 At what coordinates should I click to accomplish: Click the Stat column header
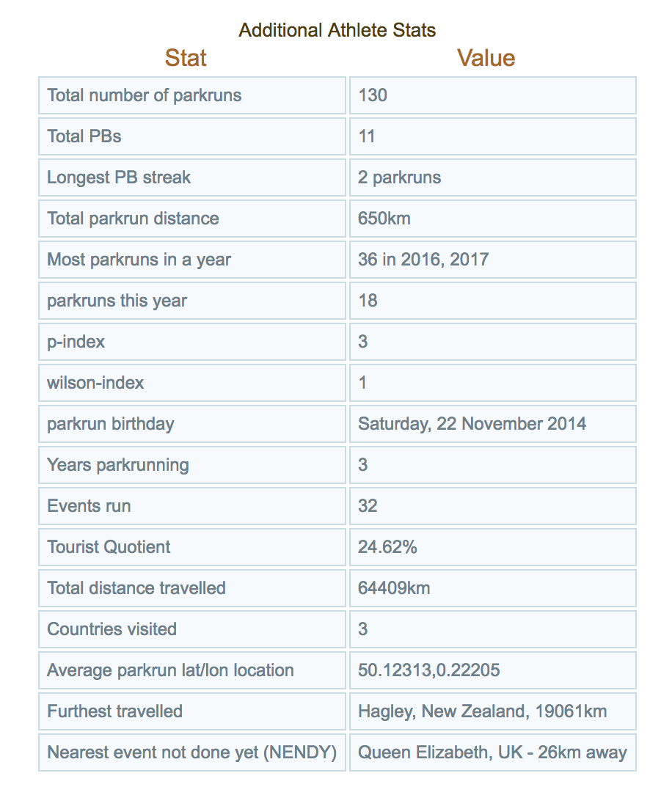(x=186, y=58)
